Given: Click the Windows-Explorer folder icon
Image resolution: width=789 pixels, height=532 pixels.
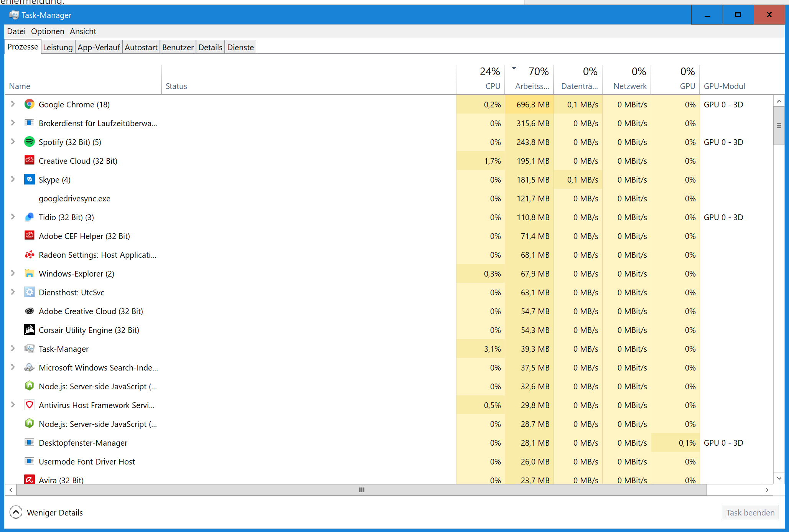Looking at the screenshot, I should [29, 273].
